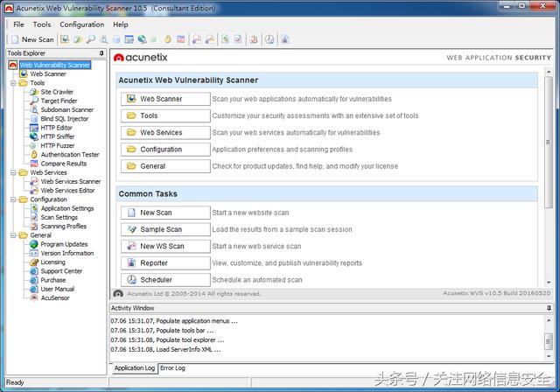Open Application Settings icon in toolbar
560x392 pixels.
(x=225, y=39)
